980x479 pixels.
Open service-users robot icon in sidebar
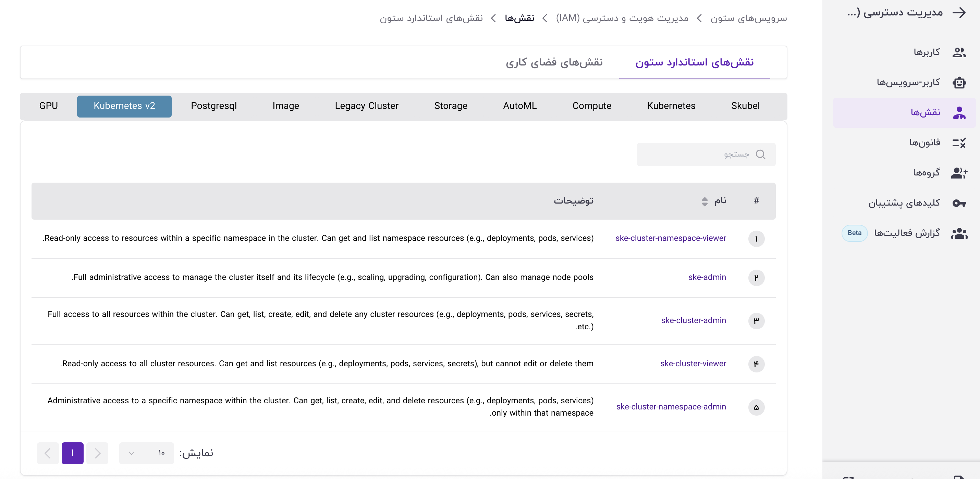point(959,82)
